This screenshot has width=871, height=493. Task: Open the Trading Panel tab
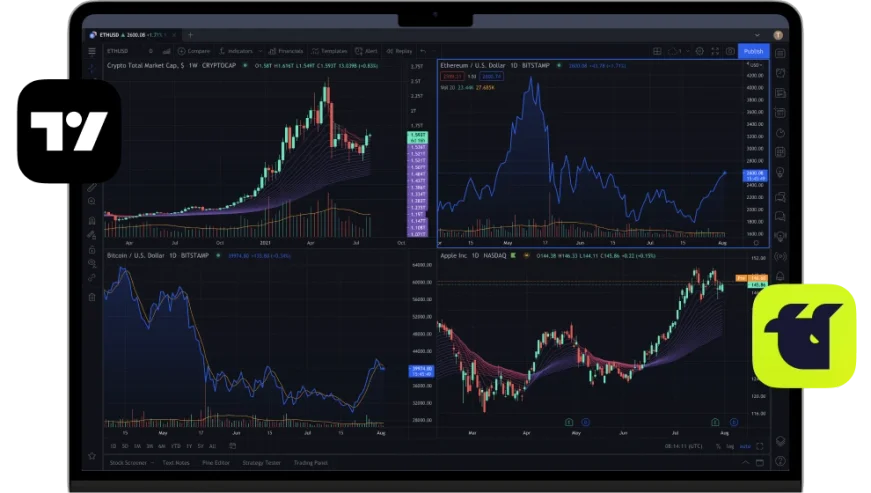[x=313, y=463]
